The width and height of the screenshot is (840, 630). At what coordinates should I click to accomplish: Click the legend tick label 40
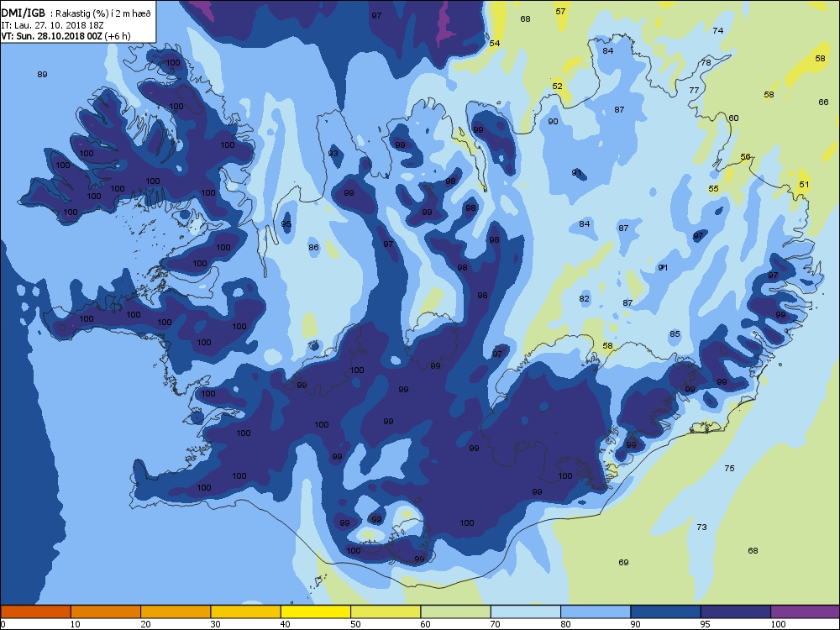(286, 624)
